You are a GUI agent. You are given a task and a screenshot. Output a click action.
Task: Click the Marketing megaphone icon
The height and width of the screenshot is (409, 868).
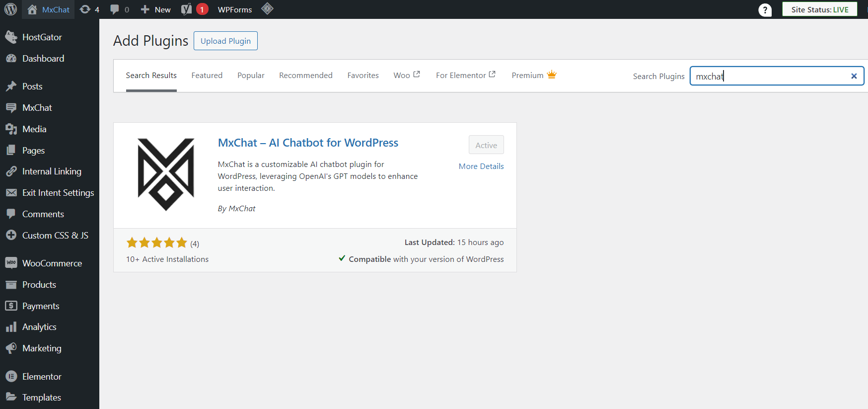[x=11, y=348]
